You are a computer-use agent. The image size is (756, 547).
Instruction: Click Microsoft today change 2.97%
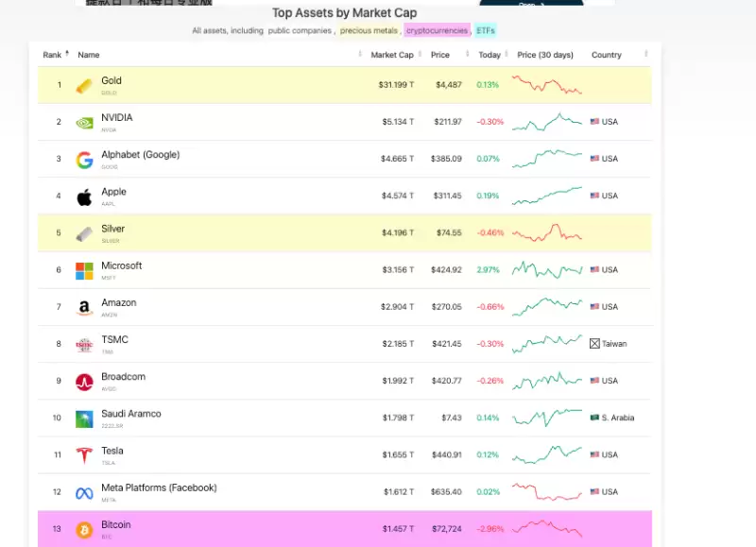[x=488, y=269]
